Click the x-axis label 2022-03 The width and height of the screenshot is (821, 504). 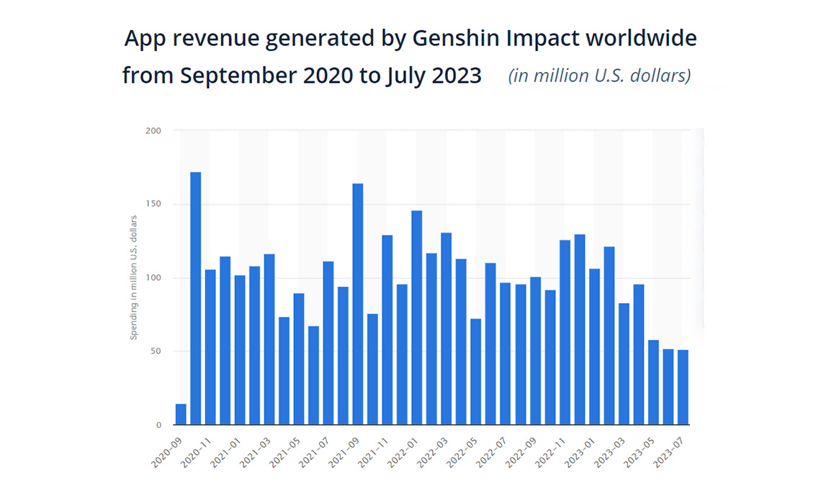433,453
